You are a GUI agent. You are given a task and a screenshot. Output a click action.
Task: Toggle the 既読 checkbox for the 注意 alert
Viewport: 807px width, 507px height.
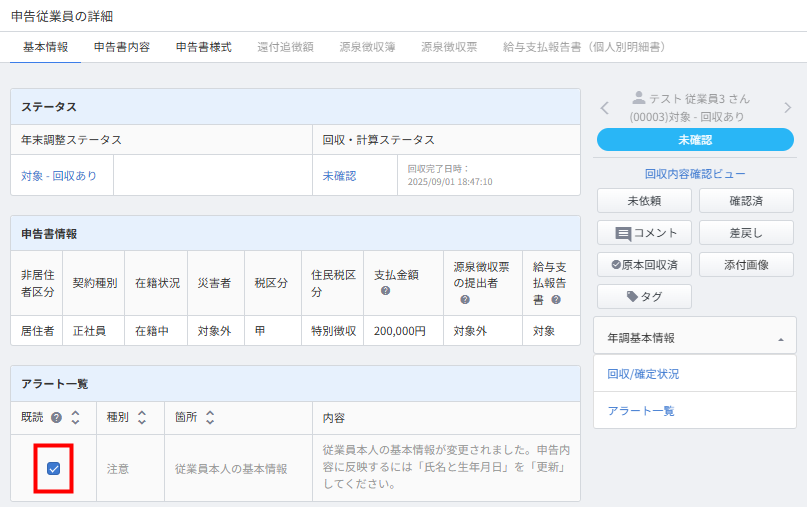(x=54, y=468)
